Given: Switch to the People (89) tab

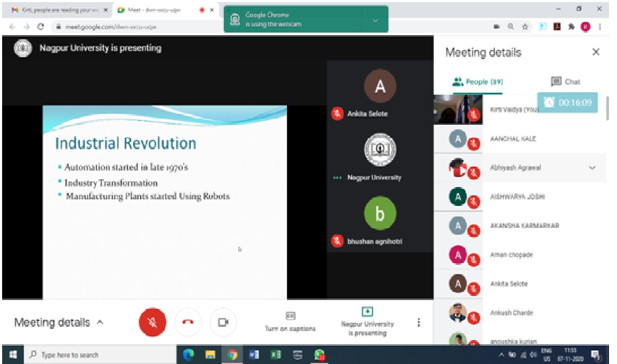Looking at the screenshot, I should point(478,82).
